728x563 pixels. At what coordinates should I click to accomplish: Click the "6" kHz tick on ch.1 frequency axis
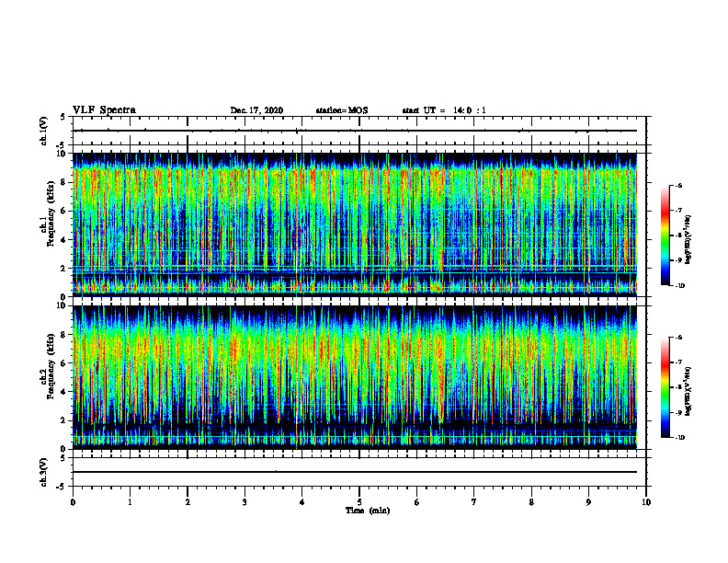tap(65, 211)
